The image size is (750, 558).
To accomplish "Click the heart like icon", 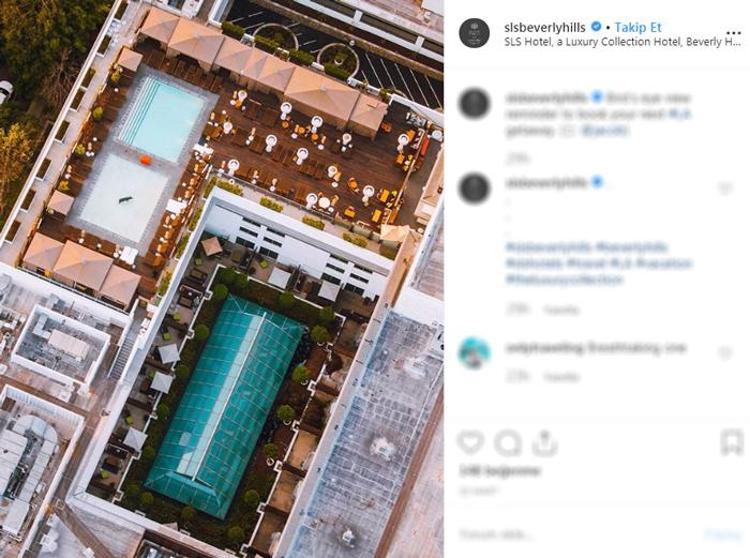I will click(x=471, y=442).
